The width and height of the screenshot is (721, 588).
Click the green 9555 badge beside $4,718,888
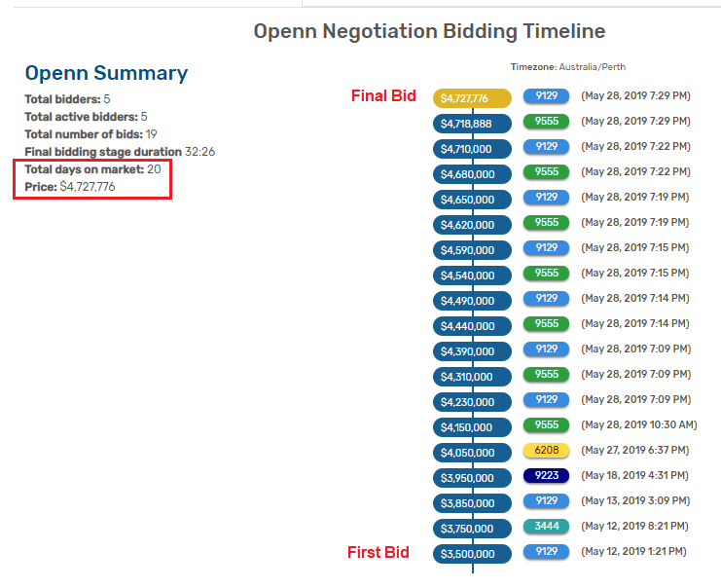546,122
